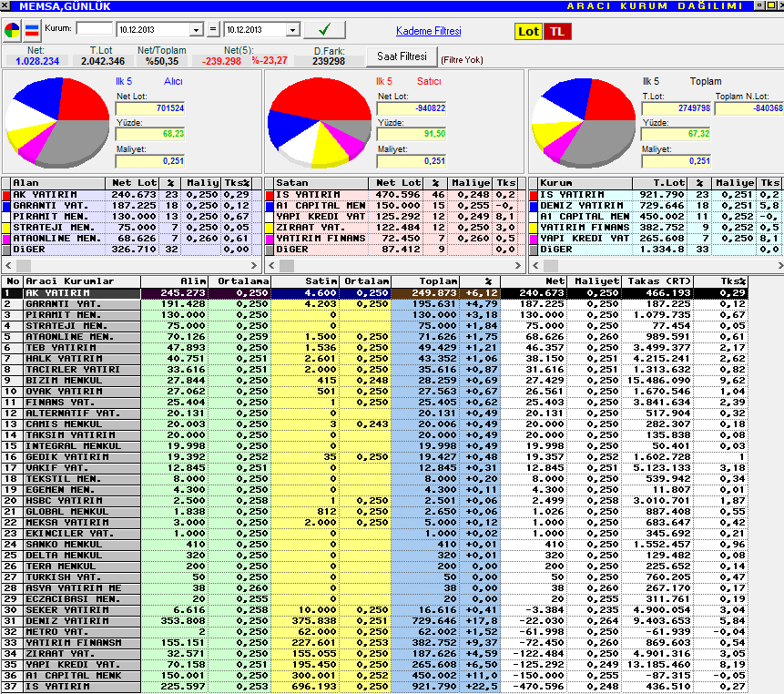The image size is (784, 694).
Task: Click the green checkmark confirm button
Action: (x=324, y=30)
